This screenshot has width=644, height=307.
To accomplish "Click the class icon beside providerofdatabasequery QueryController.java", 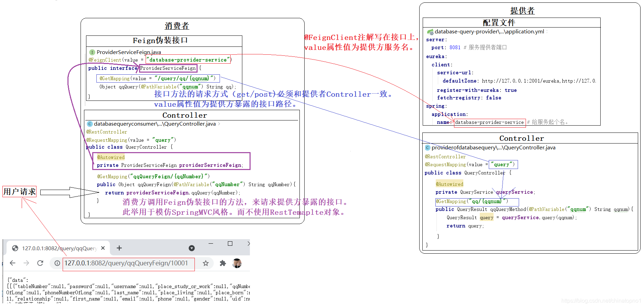I will coord(427,148).
